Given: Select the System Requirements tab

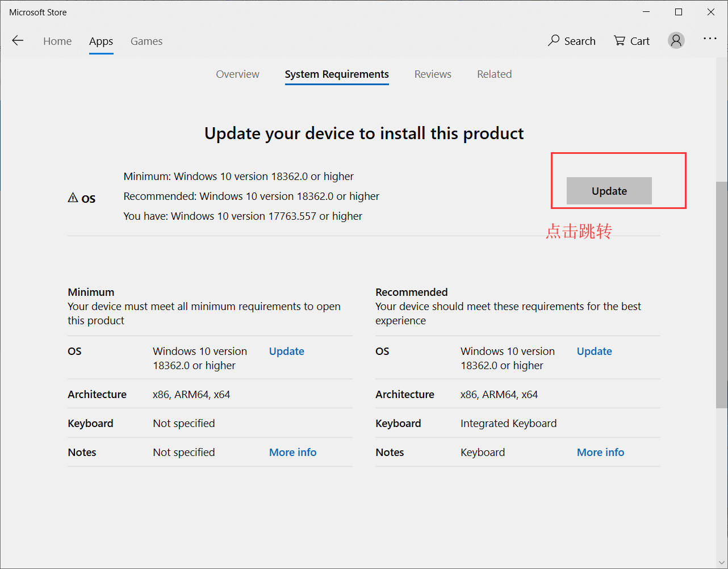Looking at the screenshot, I should (336, 74).
